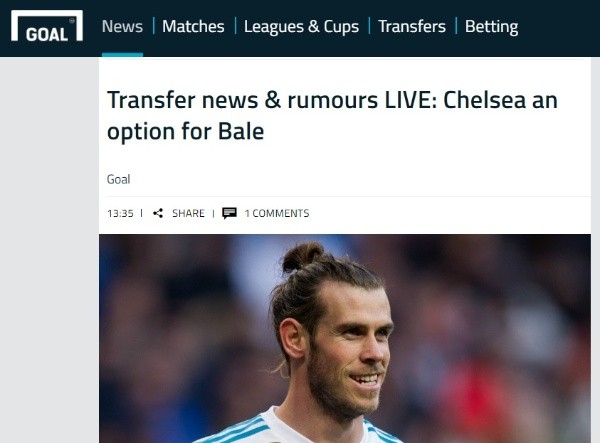Open the News tab
Screen dimensions: 600x443
122,26
